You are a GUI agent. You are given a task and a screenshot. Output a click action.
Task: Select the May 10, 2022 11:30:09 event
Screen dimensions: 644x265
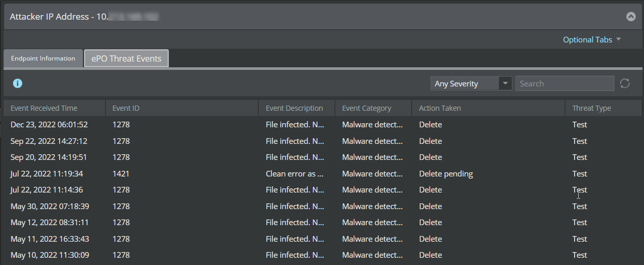point(322,255)
